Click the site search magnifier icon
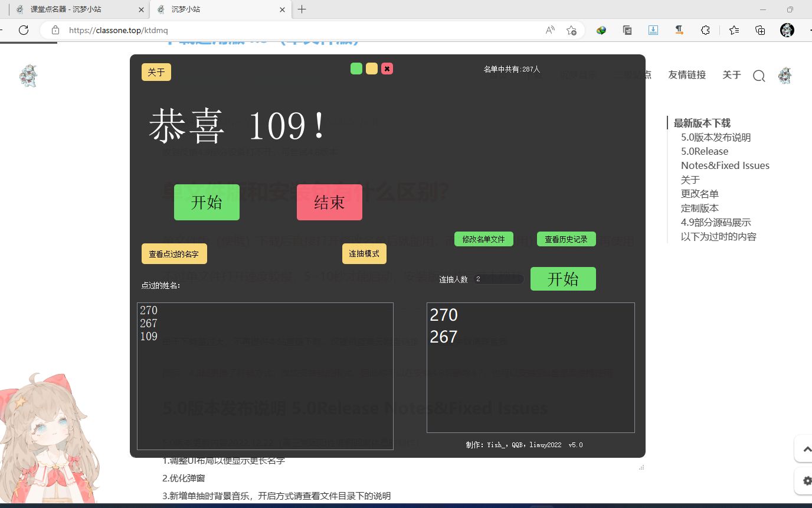 pos(759,76)
